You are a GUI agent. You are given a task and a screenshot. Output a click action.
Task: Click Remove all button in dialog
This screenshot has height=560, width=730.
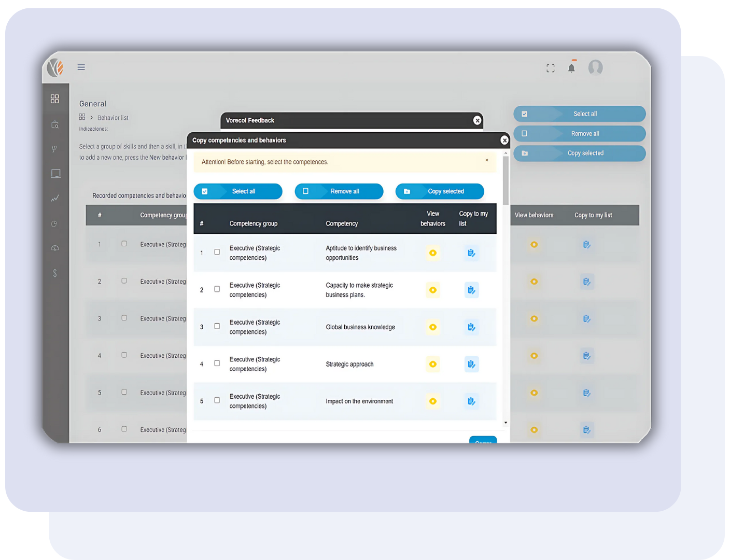point(339,191)
